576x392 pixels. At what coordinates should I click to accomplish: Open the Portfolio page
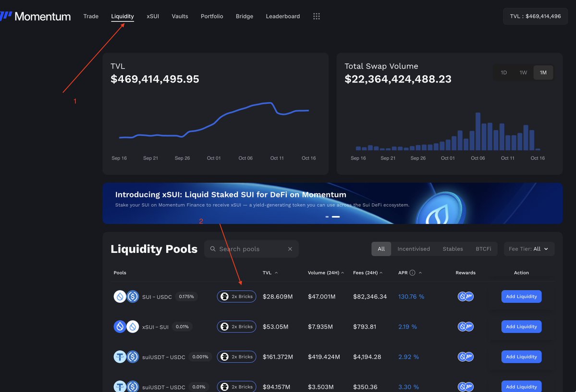[211, 16]
